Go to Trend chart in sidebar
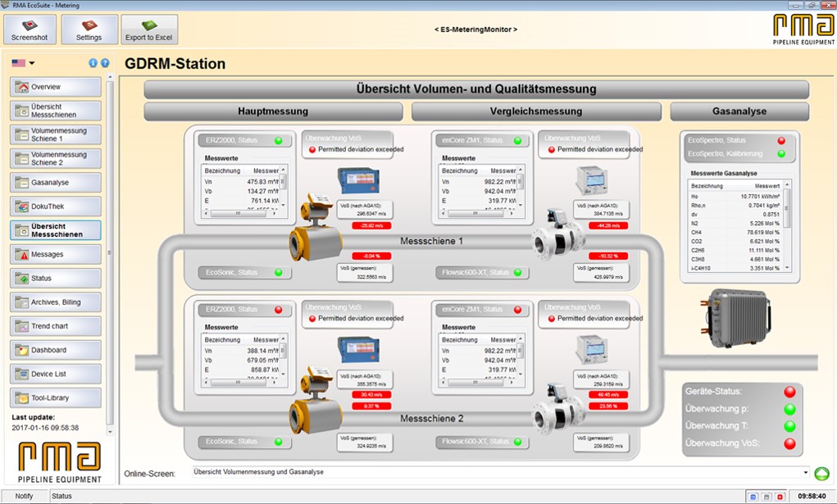The width and height of the screenshot is (837, 504). tap(56, 326)
